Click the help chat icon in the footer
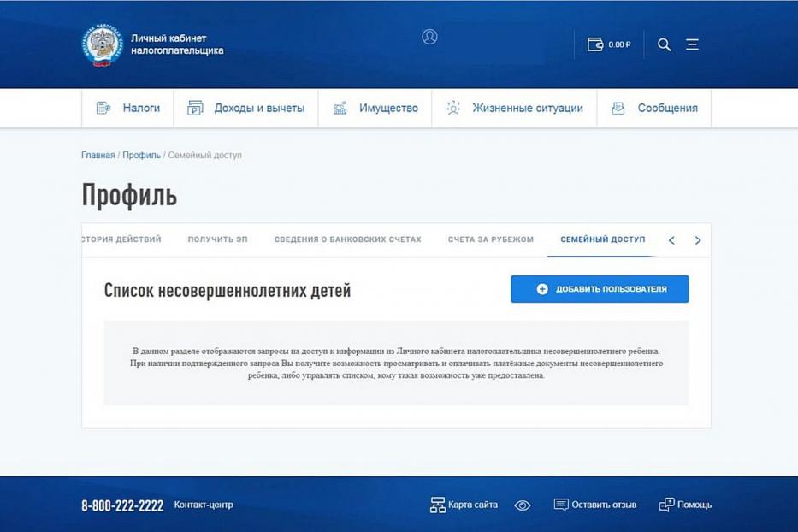 (x=666, y=505)
